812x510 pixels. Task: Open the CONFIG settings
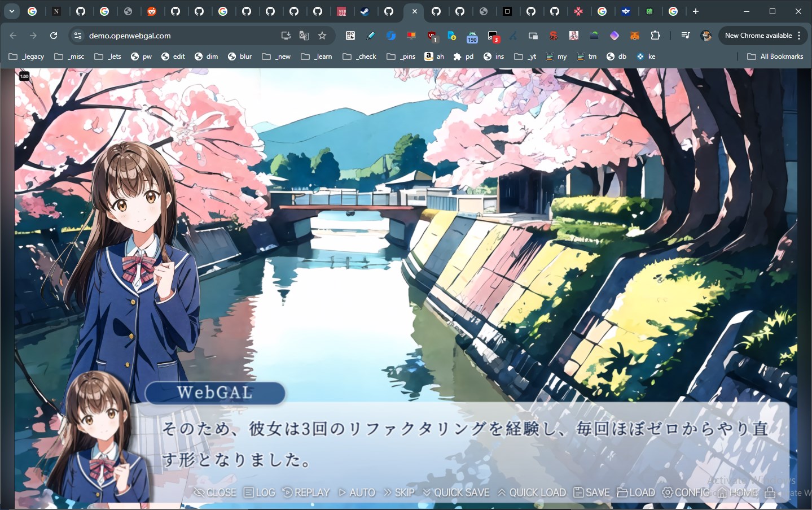pyautogui.click(x=686, y=492)
